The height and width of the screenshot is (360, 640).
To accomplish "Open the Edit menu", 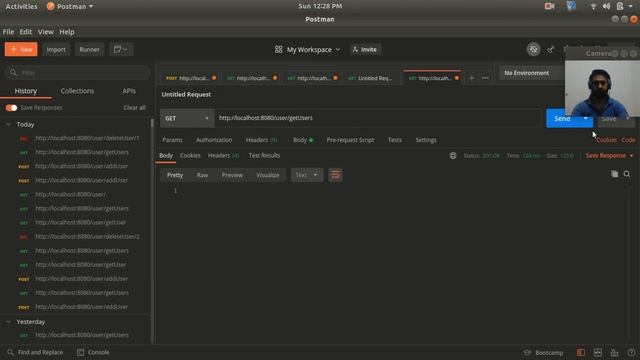I will (25, 32).
